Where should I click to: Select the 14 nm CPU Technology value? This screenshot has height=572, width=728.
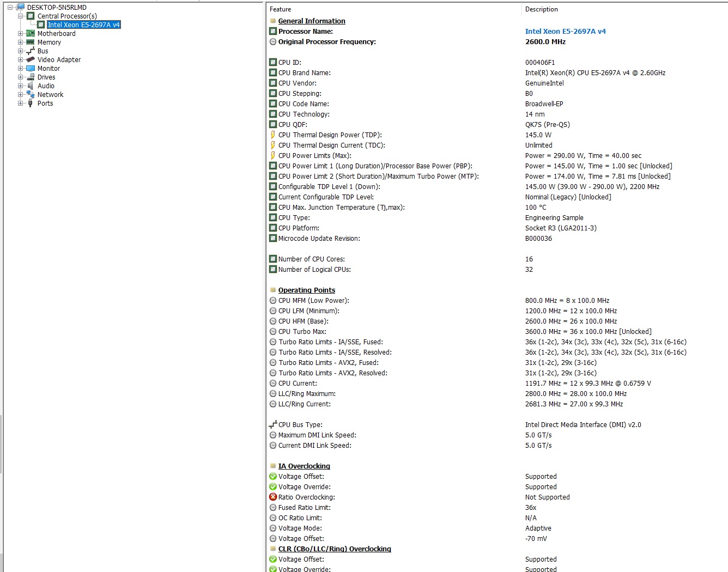pos(535,114)
